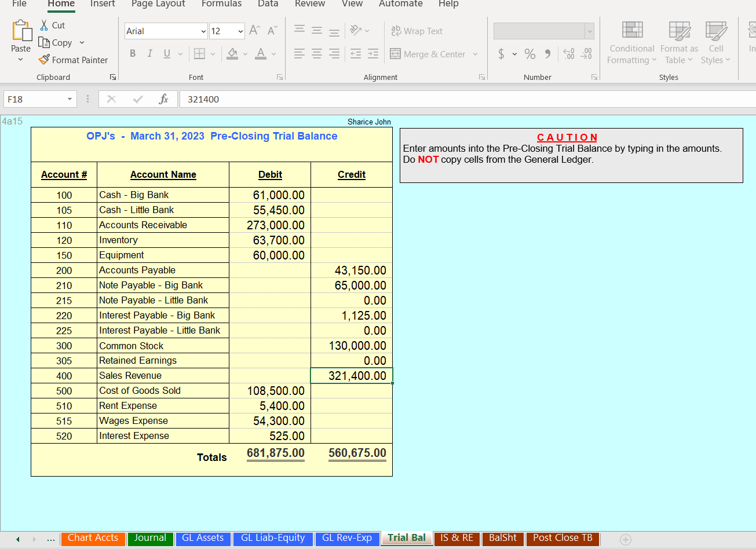This screenshot has height=549, width=756.
Task: Switch to the Formulas ribbon tab
Action: [221, 5]
